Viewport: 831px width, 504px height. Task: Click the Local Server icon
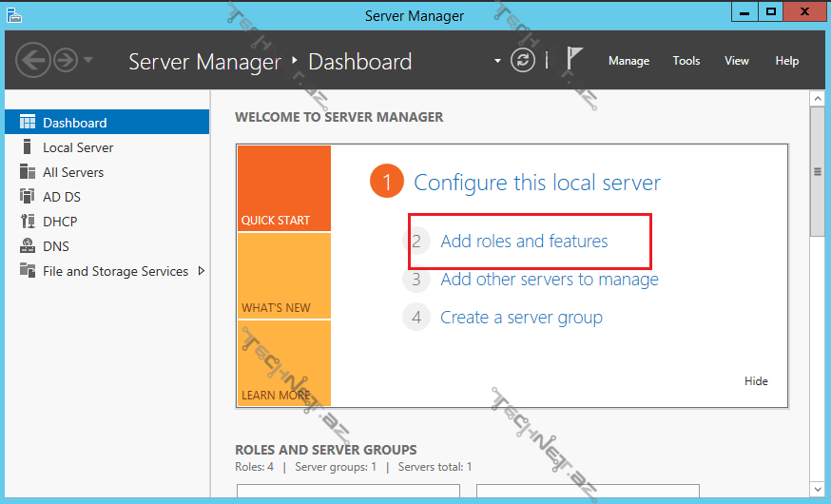tap(27, 147)
